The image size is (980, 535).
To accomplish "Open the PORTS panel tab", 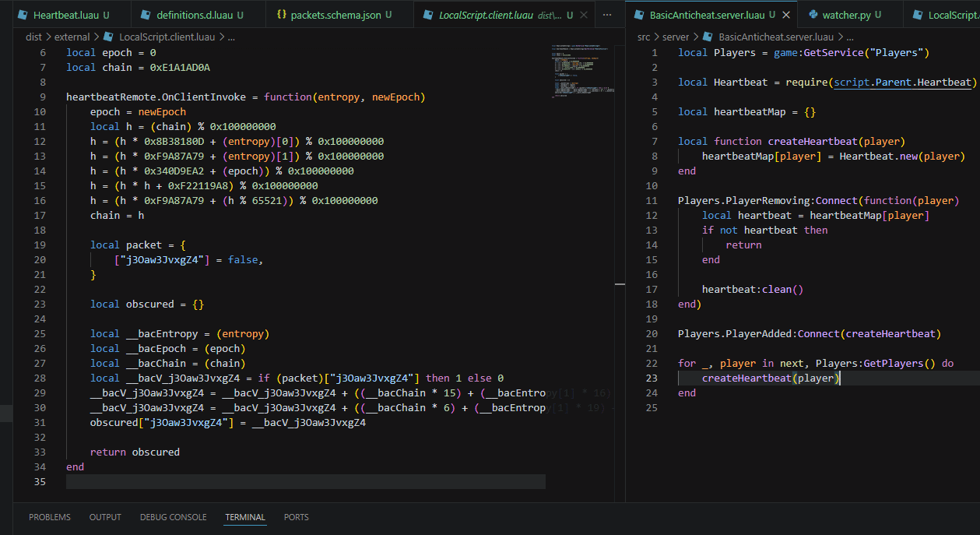I will [297, 517].
